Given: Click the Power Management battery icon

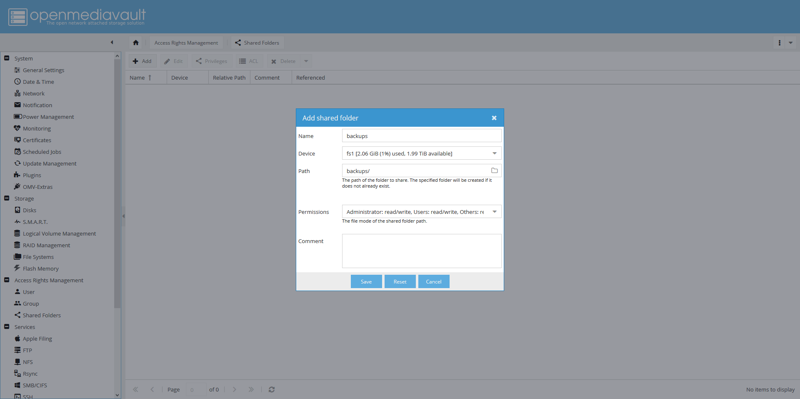Looking at the screenshot, I should click(17, 117).
